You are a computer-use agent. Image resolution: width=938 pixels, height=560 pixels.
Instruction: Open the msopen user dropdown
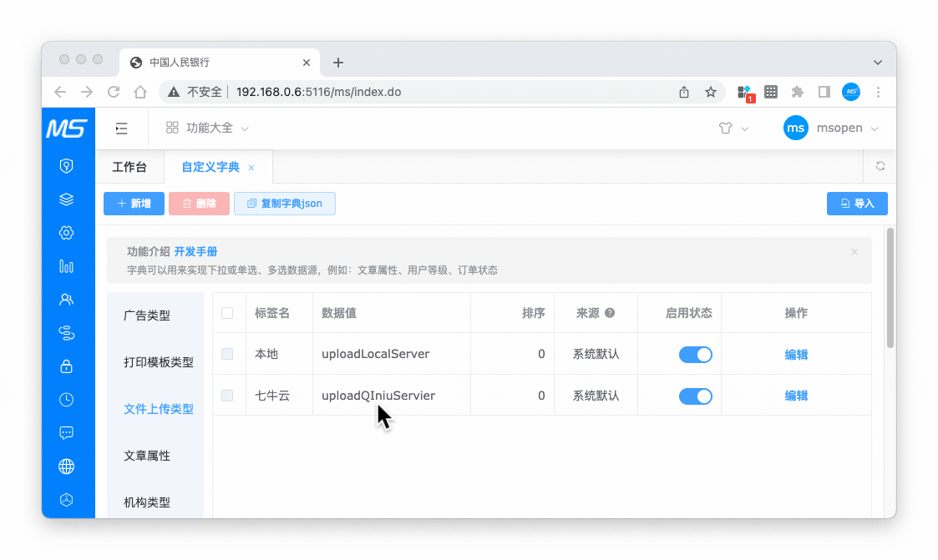[x=831, y=129]
